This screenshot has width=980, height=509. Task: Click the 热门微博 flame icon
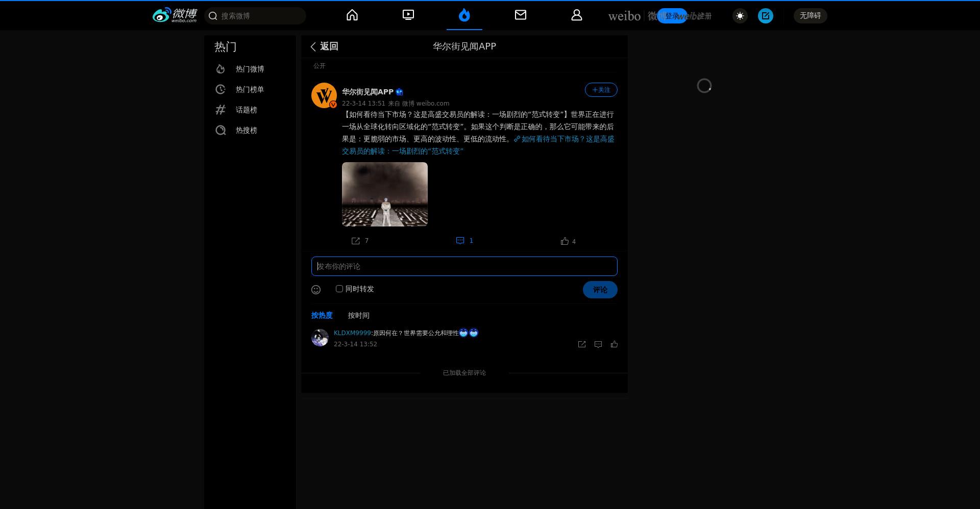tap(220, 69)
